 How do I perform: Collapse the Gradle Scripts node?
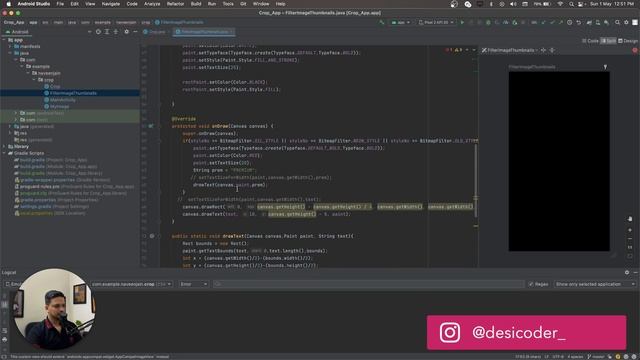click(4, 153)
